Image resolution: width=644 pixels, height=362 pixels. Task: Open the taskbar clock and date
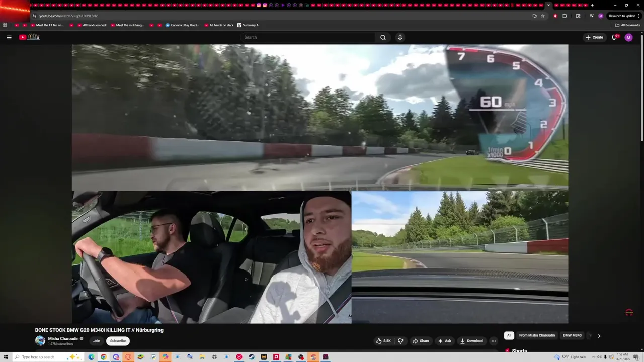coord(622,357)
